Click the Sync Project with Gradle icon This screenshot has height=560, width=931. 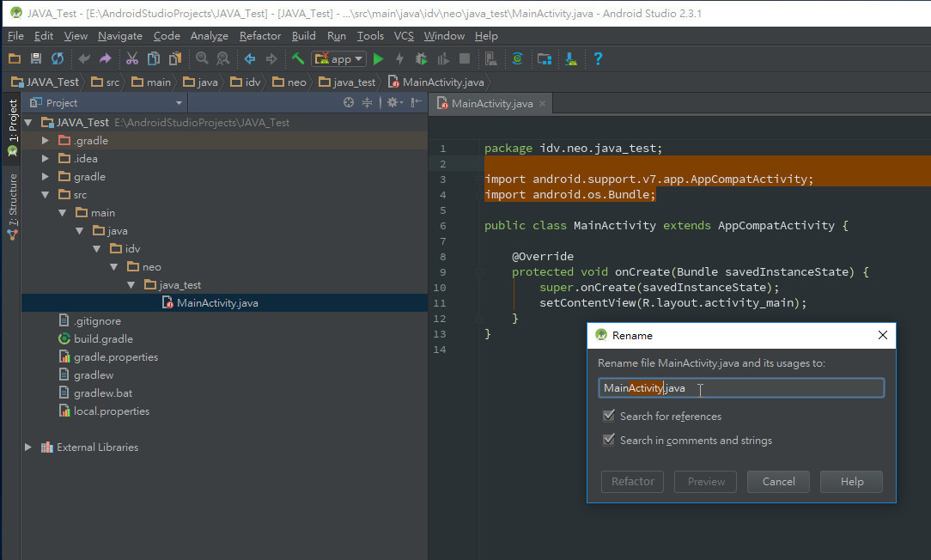point(517,58)
